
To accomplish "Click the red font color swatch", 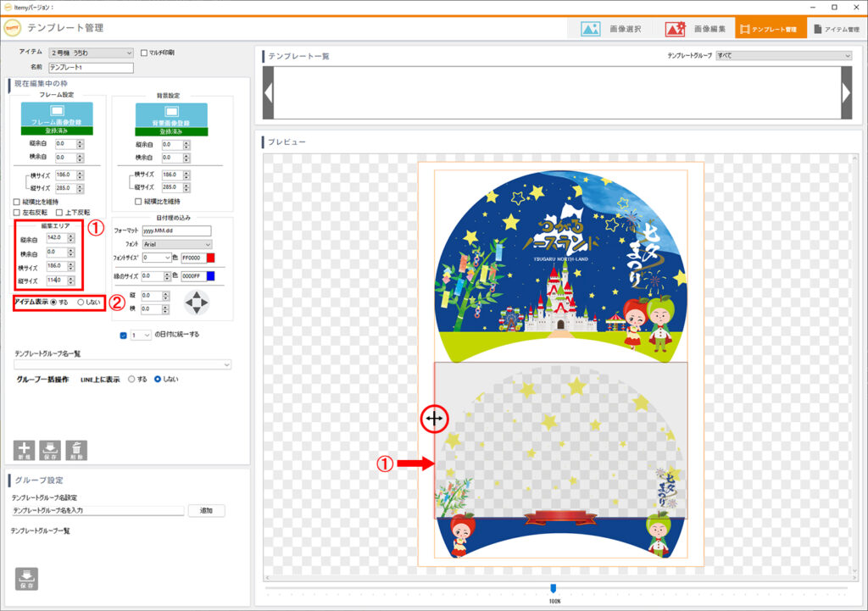I will pyautogui.click(x=223, y=257).
